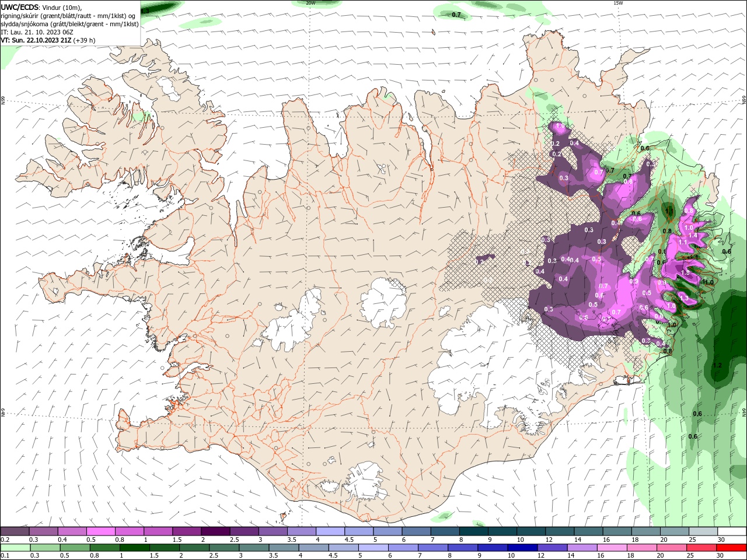The width and height of the screenshot is (747, 560).
Task: Click the 'VT: Sun. 22.10.2023 21Z (+39 h)' line
Action: (48, 40)
